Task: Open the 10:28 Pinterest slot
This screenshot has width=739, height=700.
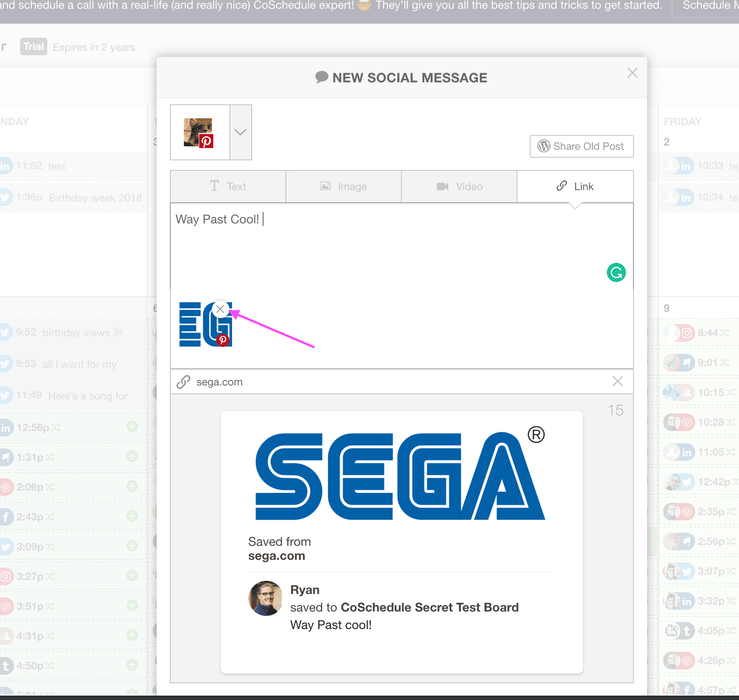Action: tap(699, 422)
